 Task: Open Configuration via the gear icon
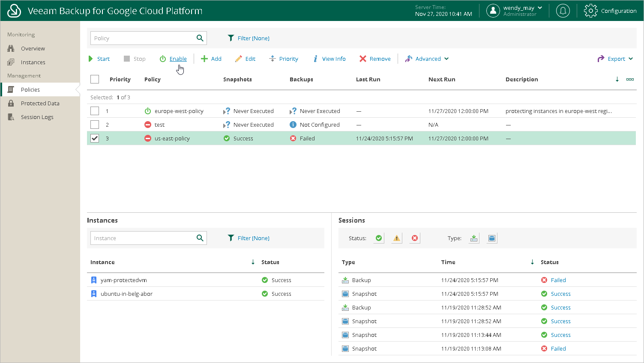coord(590,11)
